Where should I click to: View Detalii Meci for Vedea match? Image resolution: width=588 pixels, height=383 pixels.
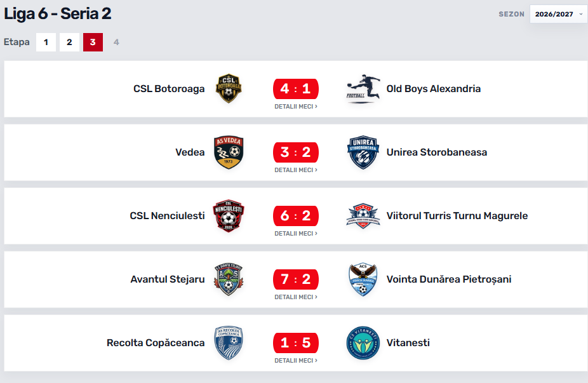click(296, 170)
